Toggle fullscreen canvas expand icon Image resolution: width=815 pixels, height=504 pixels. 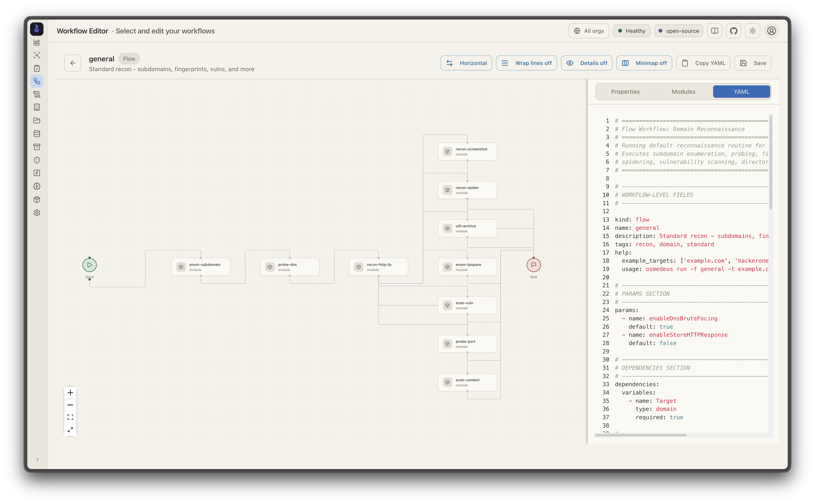(x=70, y=430)
